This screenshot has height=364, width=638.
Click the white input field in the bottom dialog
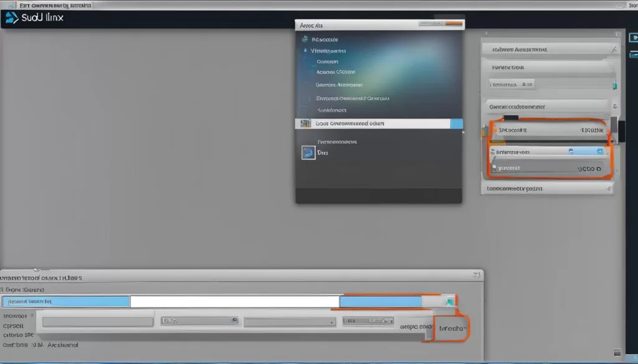tap(234, 302)
